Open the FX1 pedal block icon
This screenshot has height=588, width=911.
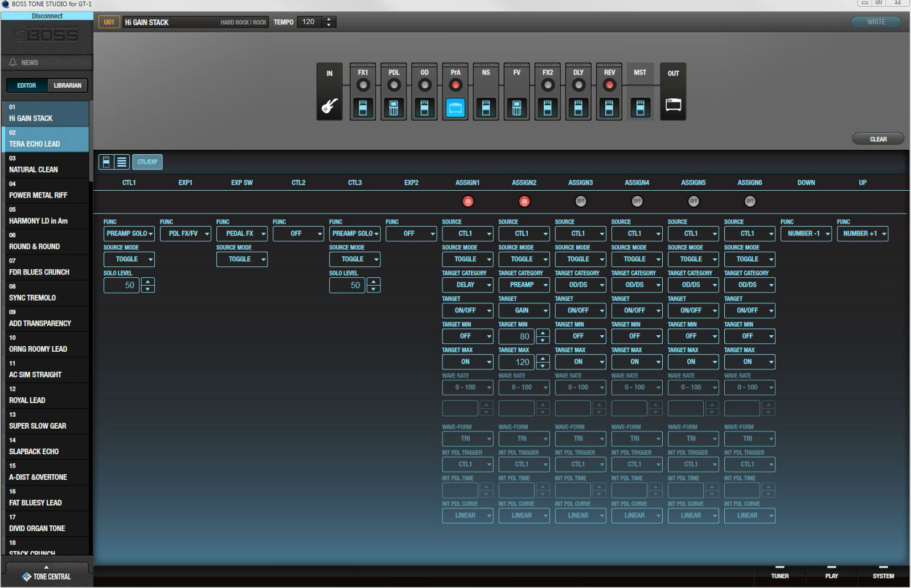point(363,108)
